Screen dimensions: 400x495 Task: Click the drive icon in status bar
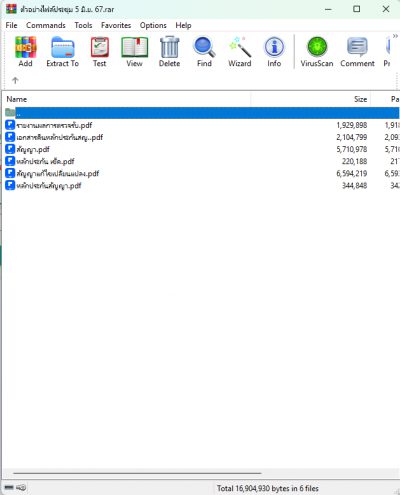[9, 488]
